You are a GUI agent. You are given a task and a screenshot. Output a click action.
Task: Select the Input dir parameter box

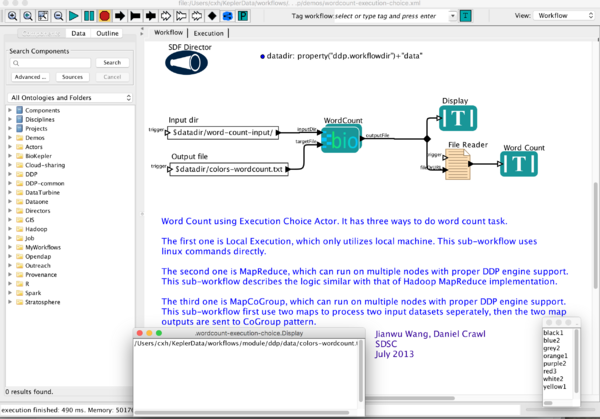tap(223, 133)
